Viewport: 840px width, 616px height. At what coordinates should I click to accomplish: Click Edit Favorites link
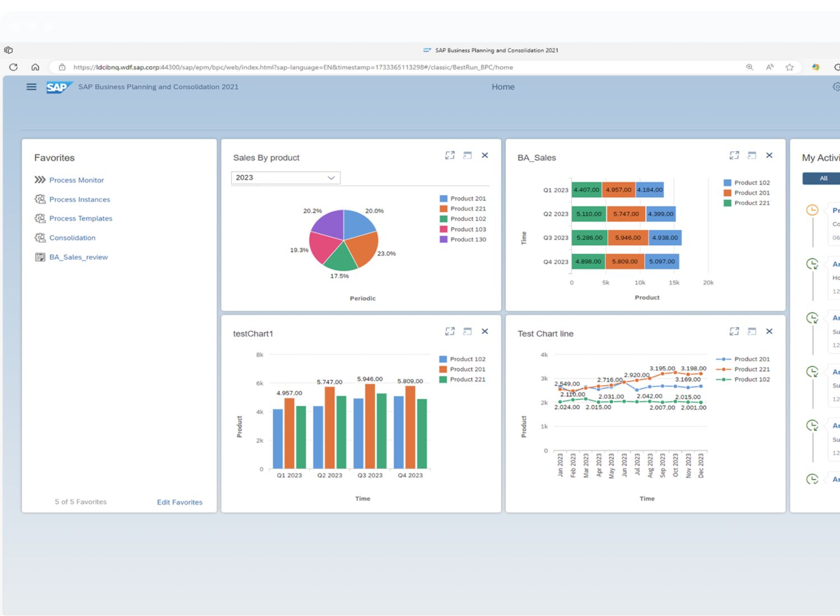click(x=179, y=502)
